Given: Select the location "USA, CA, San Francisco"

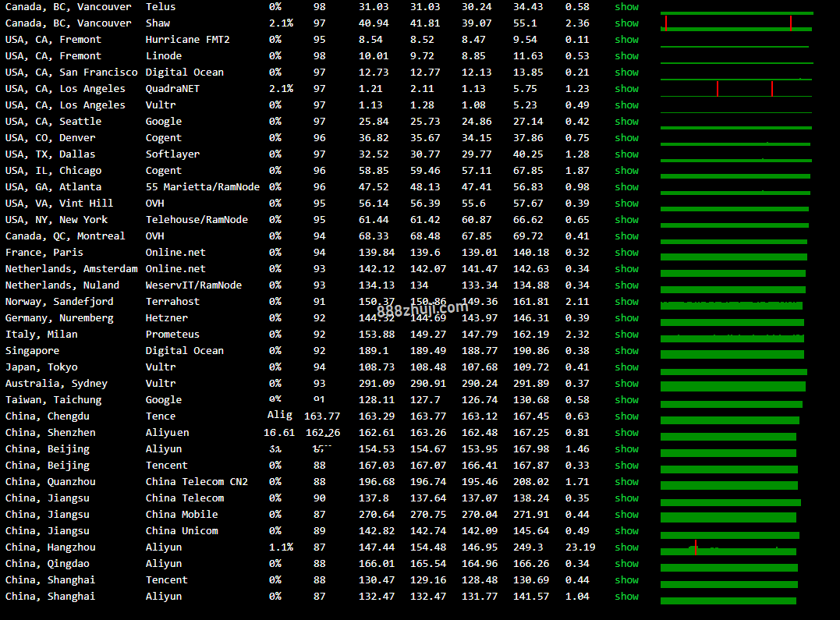Looking at the screenshot, I should pos(71,73).
